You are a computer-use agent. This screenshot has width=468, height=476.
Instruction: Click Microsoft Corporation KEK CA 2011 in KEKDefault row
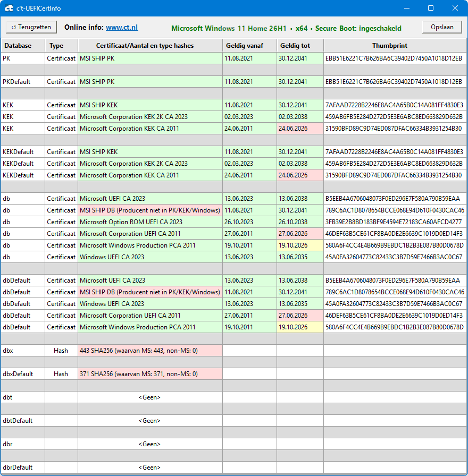click(x=150, y=175)
